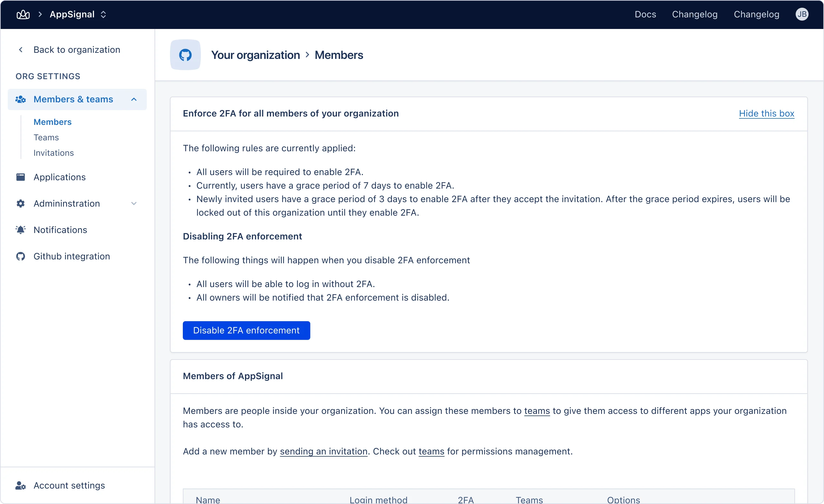The width and height of the screenshot is (824, 504).
Task: Open Admininstration section
Action: [x=67, y=203]
